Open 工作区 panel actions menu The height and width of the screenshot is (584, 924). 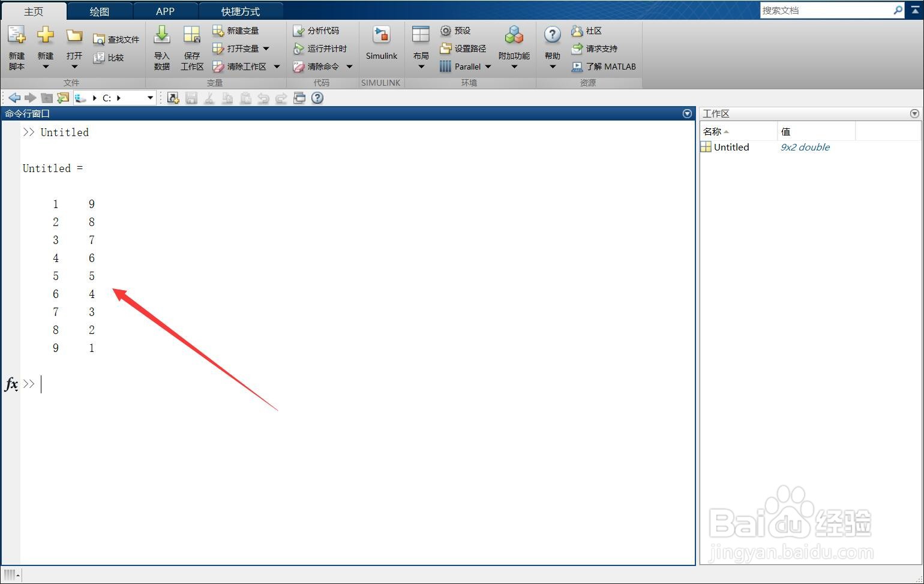(914, 113)
